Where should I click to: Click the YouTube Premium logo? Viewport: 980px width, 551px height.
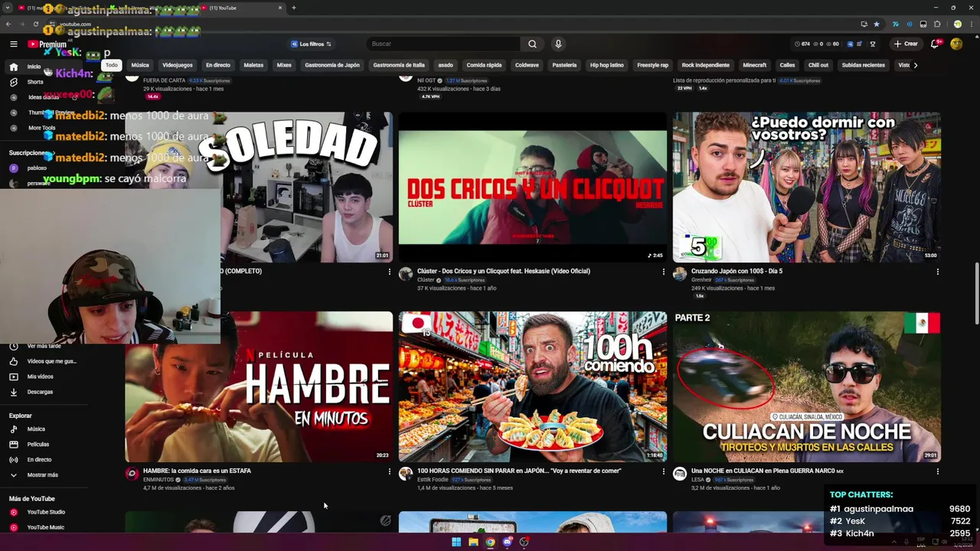tap(47, 44)
